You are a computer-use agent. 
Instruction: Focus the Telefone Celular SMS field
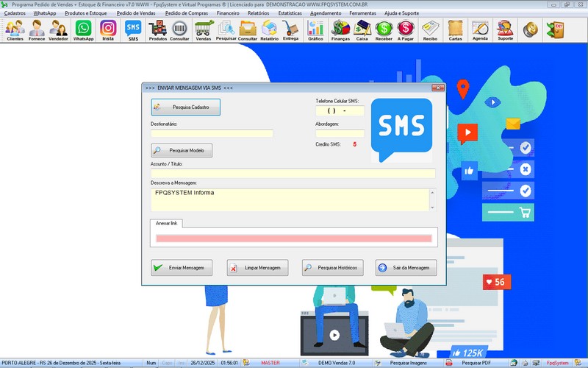coord(340,111)
